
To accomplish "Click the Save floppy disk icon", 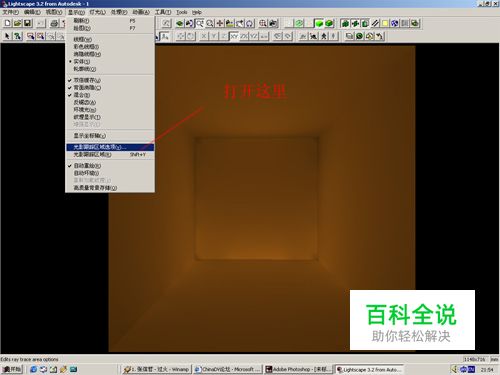I will [x=27, y=23].
